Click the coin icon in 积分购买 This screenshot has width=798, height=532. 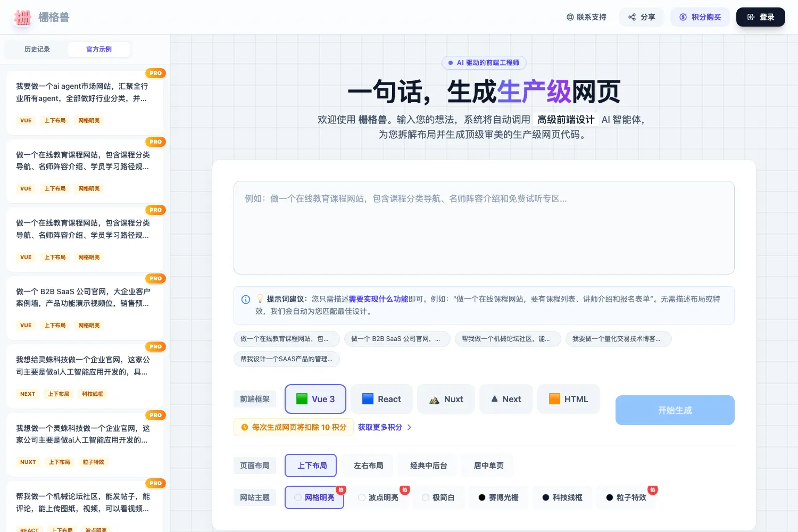[x=683, y=17]
